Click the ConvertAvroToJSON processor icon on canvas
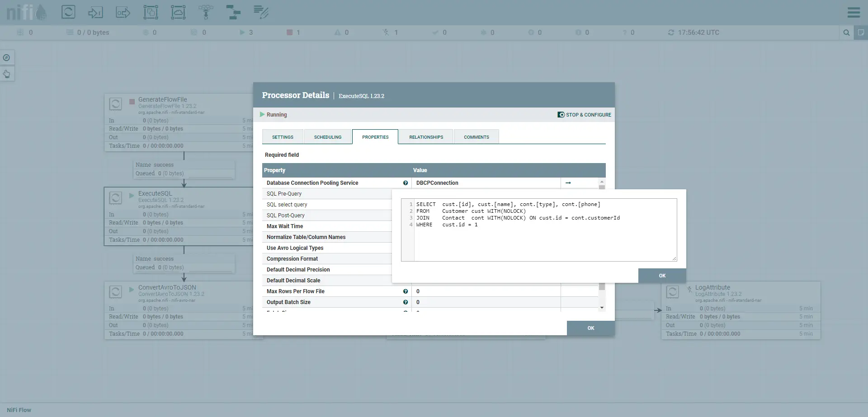The image size is (868, 417). click(x=115, y=292)
